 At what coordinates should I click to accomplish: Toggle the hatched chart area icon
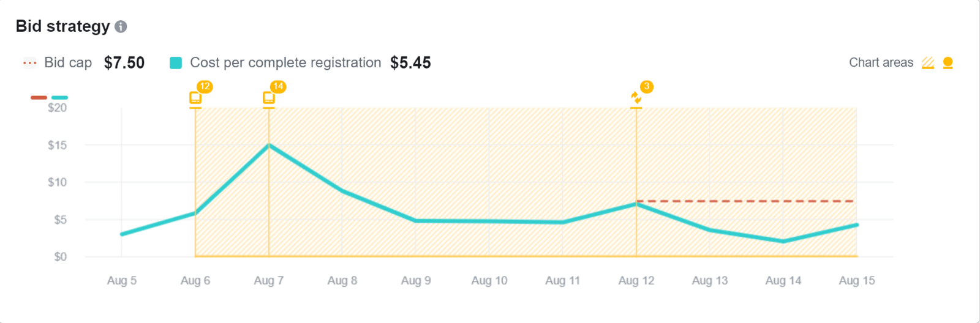point(928,63)
